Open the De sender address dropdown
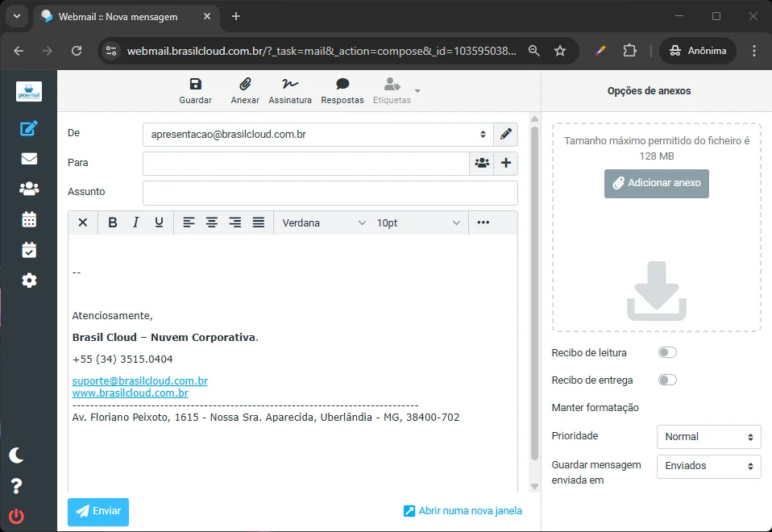 pos(318,135)
